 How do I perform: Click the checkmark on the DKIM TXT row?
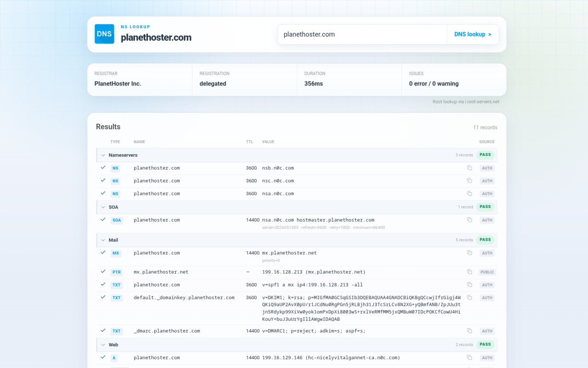103,297
